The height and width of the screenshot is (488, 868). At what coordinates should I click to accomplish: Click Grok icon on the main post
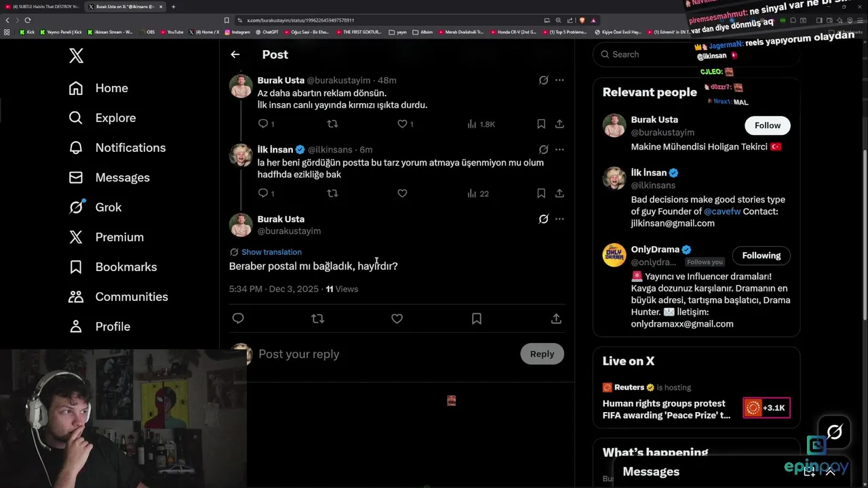click(x=543, y=219)
